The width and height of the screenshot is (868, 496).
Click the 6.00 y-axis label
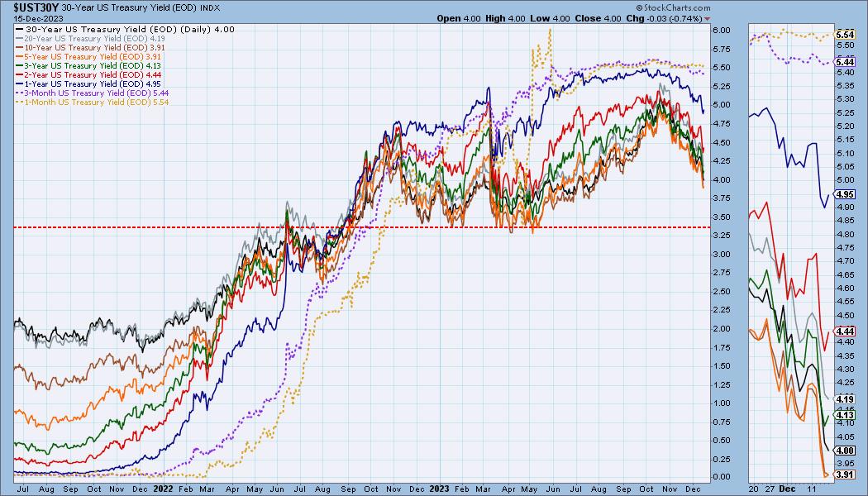tap(722, 30)
